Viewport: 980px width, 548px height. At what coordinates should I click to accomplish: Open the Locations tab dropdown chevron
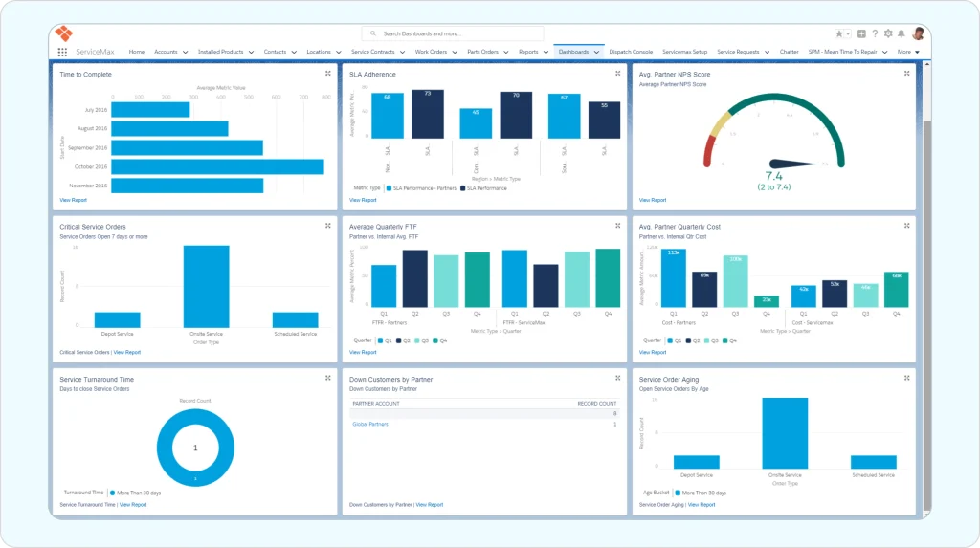(x=338, y=53)
